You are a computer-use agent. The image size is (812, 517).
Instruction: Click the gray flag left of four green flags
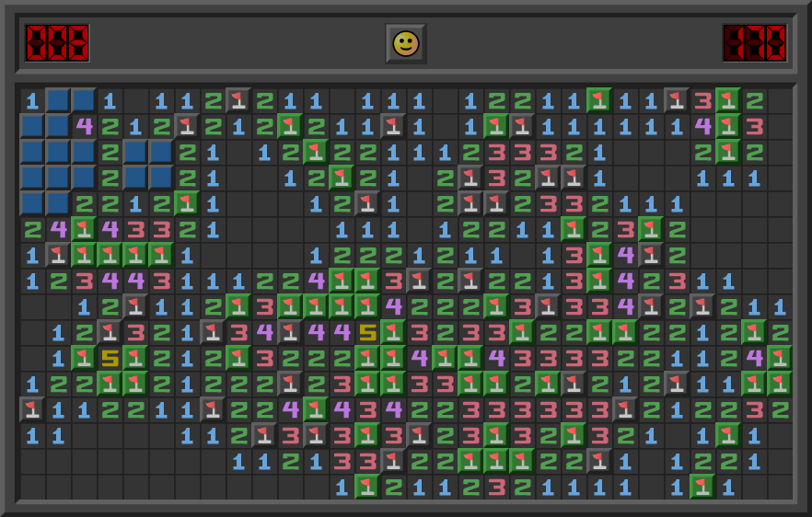click(x=58, y=255)
